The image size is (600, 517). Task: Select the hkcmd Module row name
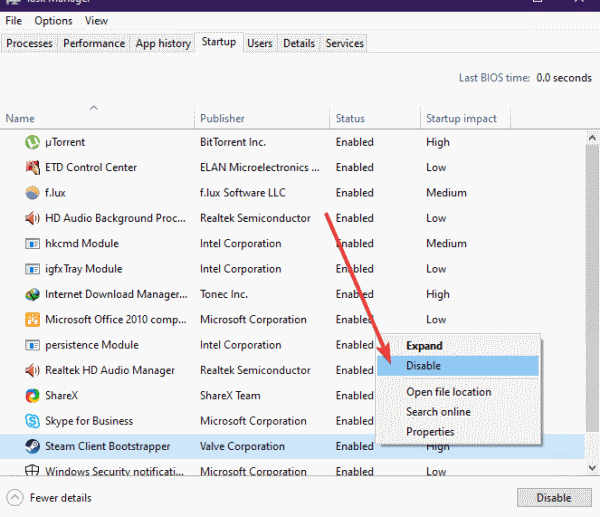click(82, 244)
